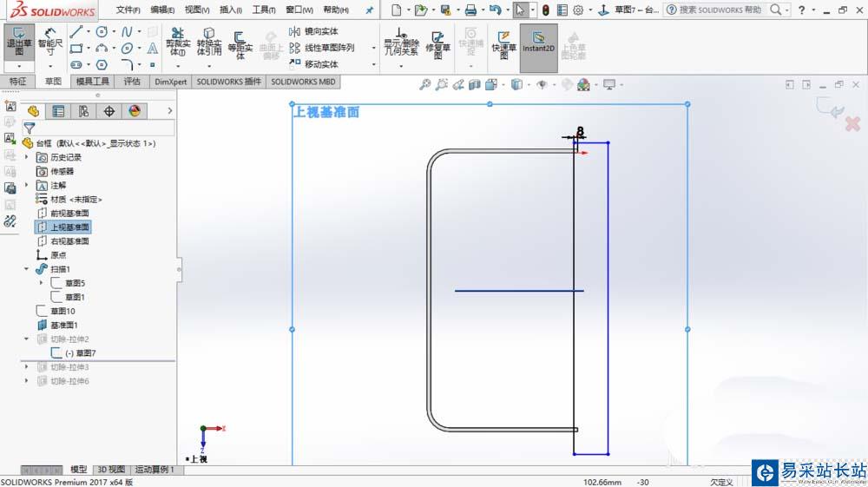The height and width of the screenshot is (487, 868).
Task: Open the DisplayManager color ball tab
Action: click(135, 111)
